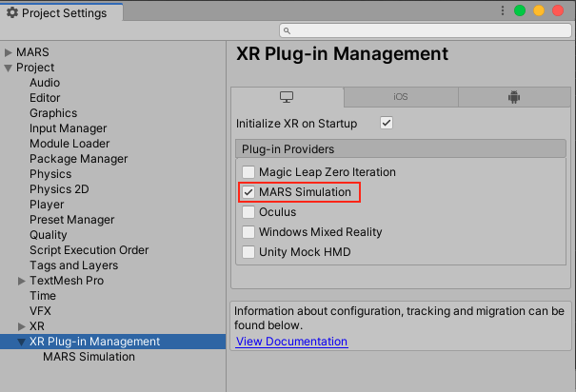
Task: Enable Windows Mixed Reality provider
Action: click(x=248, y=232)
